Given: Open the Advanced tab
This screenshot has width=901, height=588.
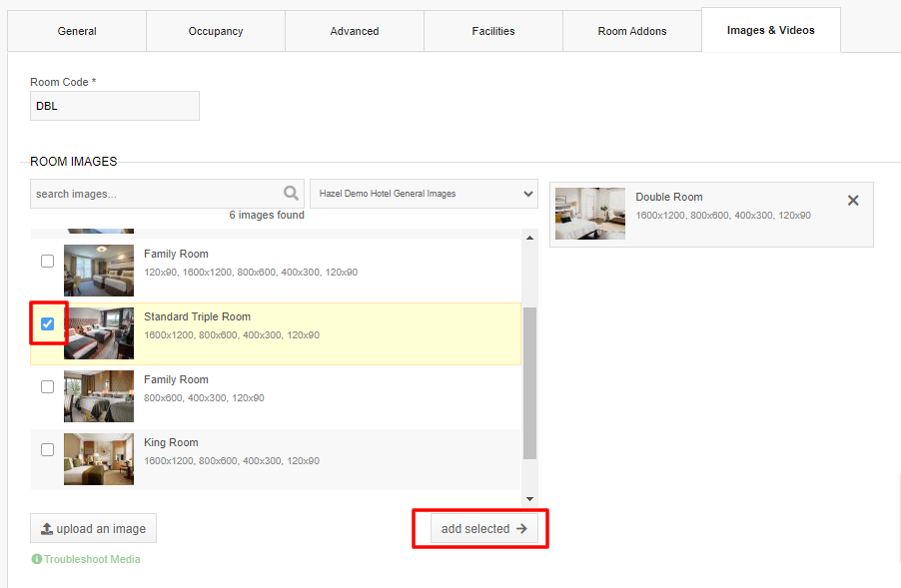Looking at the screenshot, I should (x=355, y=31).
